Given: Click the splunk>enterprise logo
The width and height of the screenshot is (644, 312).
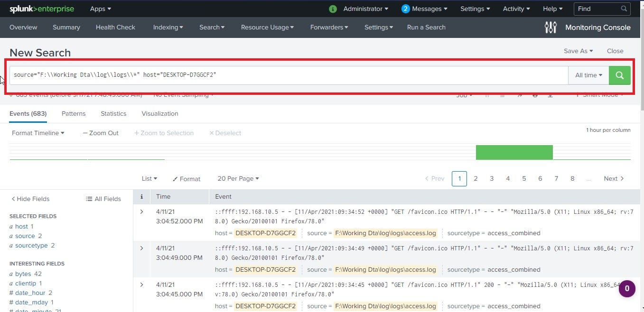Looking at the screenshot, I should 41,8.
